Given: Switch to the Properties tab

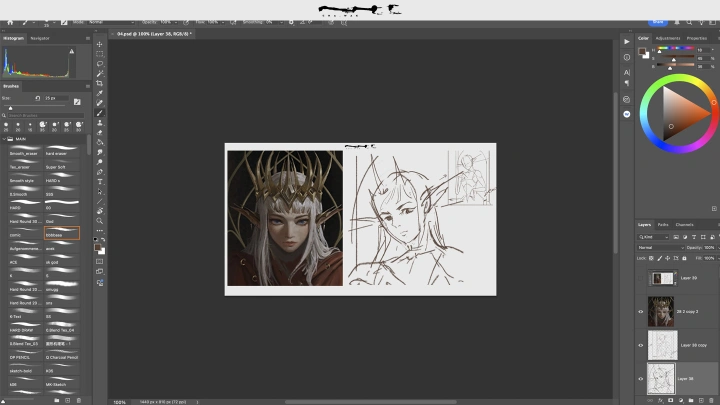Looking at the screenshot, I should coord(697,38).
